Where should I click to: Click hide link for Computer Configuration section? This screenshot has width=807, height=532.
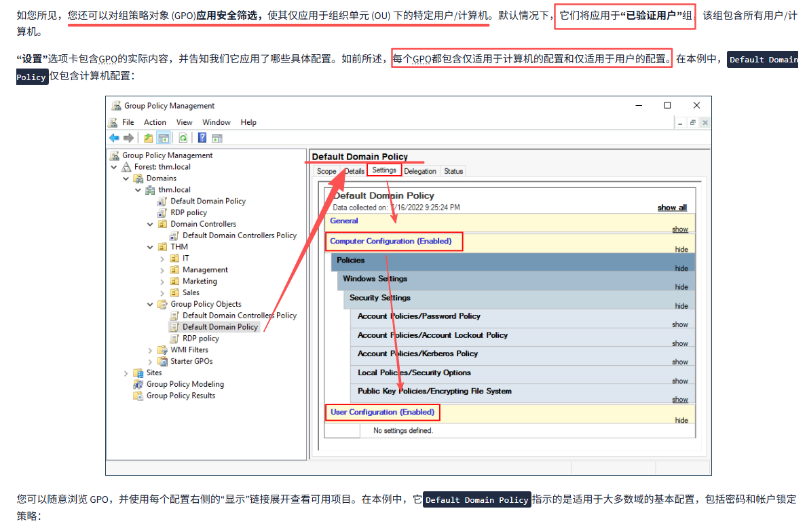pyautogui.click(x=681, y=250)
